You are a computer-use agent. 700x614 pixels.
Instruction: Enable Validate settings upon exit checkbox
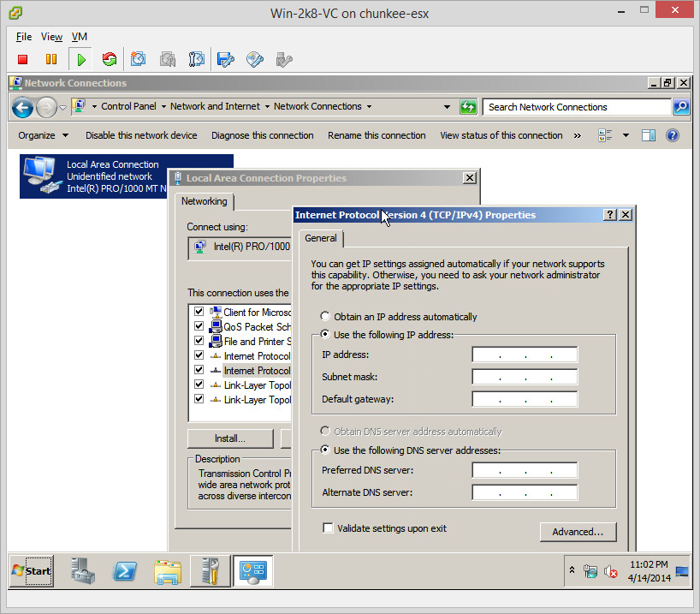coord(328,528)
